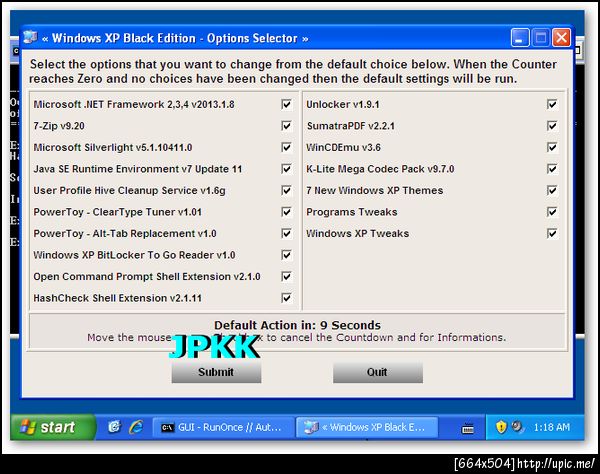Uncheck Microsoft .NET Framework 2,3,4 checkbox
Viewport: 600px width, 474px height.
click(286, 104)
